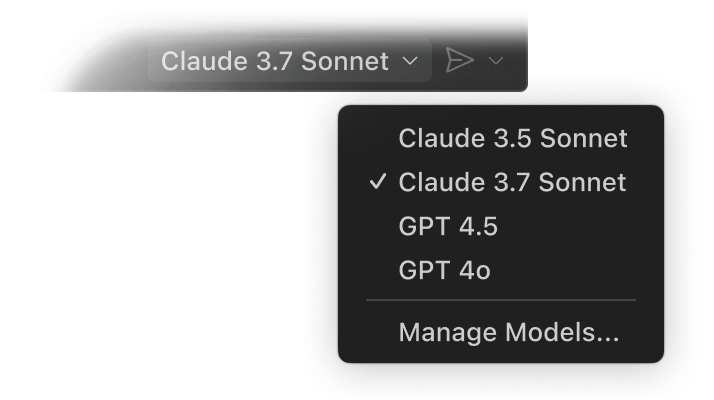This screenshot has width=714, height=400.
Task: Expand the model selector chevron arrow
Action: [x=410, y=61]
